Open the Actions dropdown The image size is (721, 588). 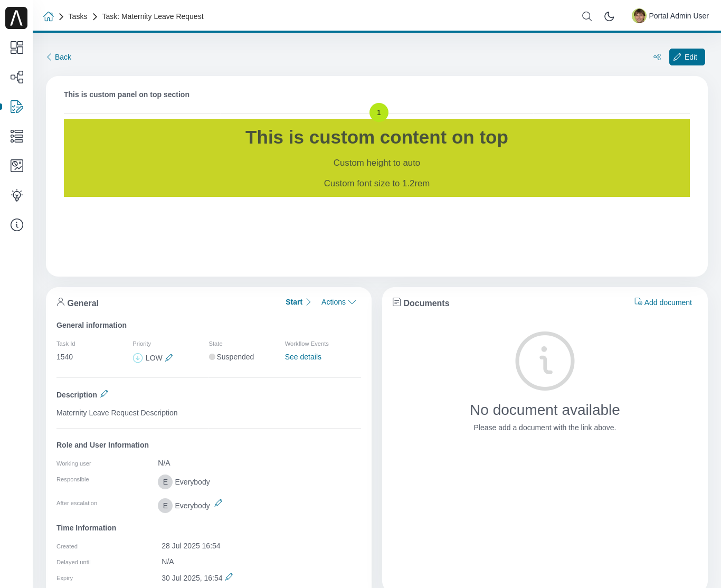(x=338, y=302)
